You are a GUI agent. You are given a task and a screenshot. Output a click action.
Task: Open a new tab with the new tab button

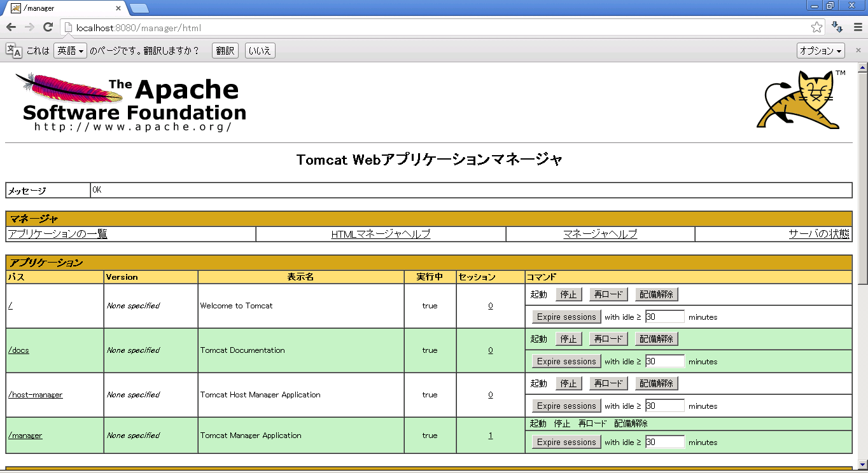click(x=139, y=8)
